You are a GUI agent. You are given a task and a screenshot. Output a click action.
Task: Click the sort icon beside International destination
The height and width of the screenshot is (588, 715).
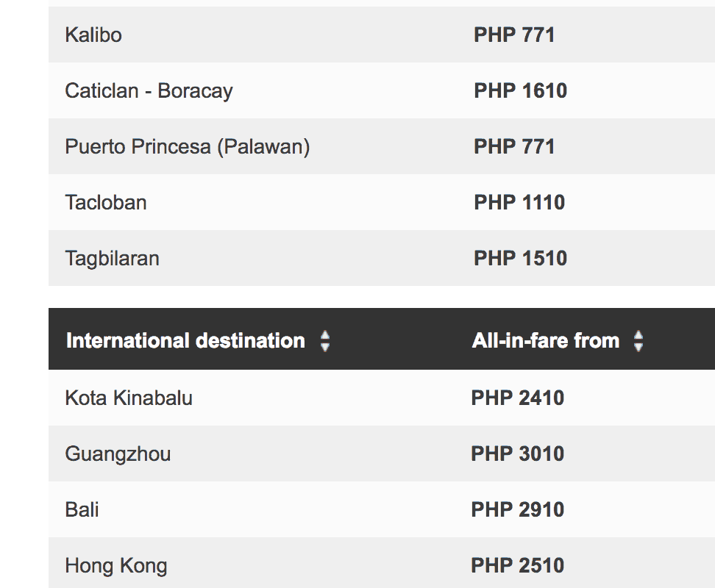click(325, 341)
